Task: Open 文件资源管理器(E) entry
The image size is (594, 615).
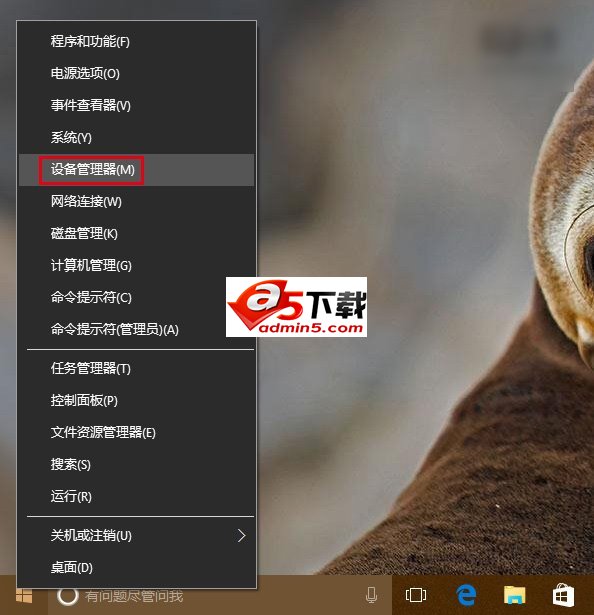Action: point(137,433)
